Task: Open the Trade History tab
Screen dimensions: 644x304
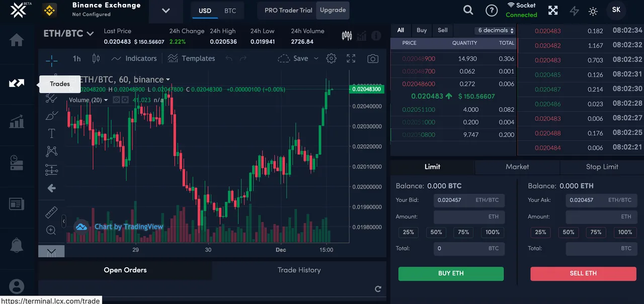Action: click(x=299, y=270)
